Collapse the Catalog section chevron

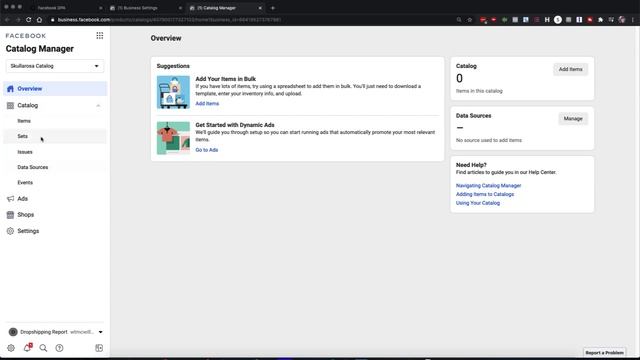[98, 106]
